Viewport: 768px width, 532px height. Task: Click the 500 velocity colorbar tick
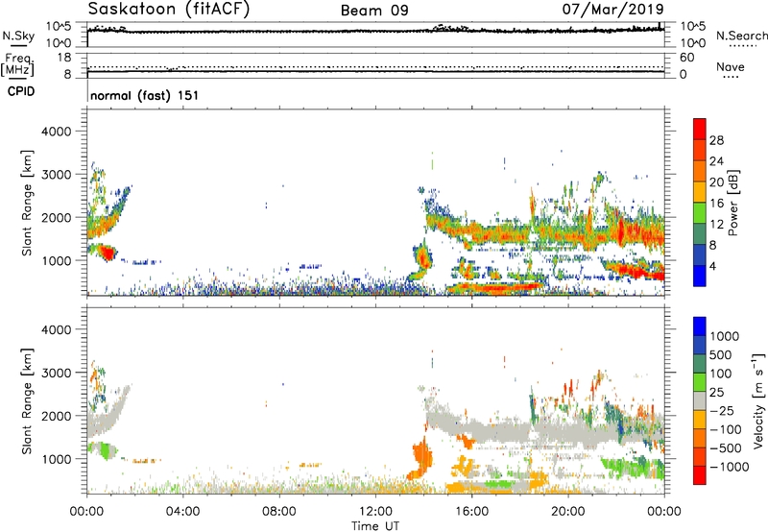tap(721, 354)
